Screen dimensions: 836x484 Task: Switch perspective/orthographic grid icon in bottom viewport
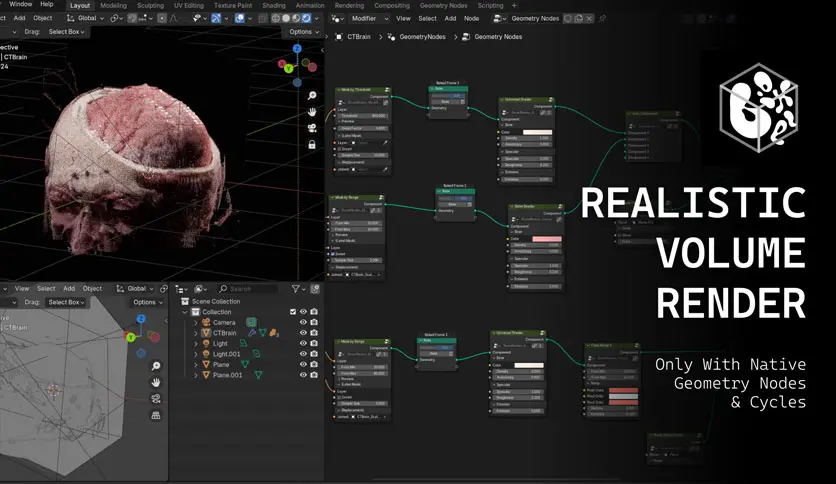point(156,415)
